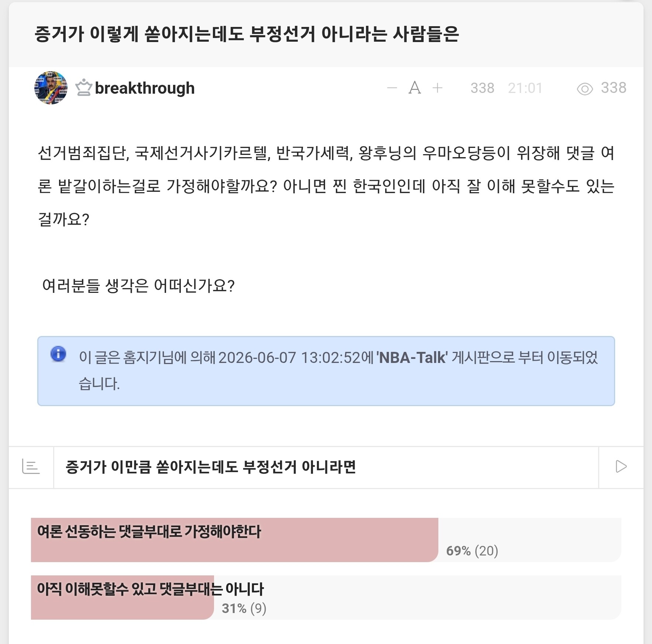Click the poll title 증거가 이만큼 쏟아지는데도
652x644 pixels.
coord(211,467)
